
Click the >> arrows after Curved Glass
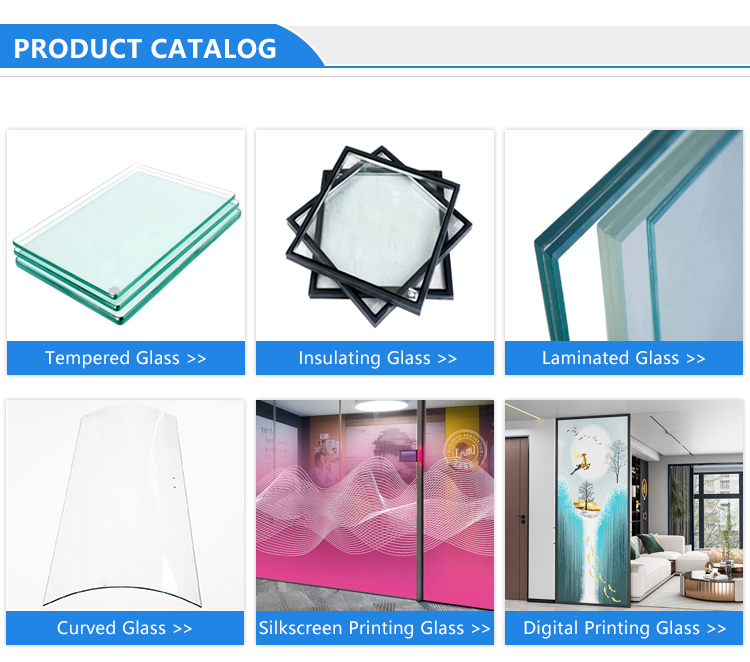point(182,629)
